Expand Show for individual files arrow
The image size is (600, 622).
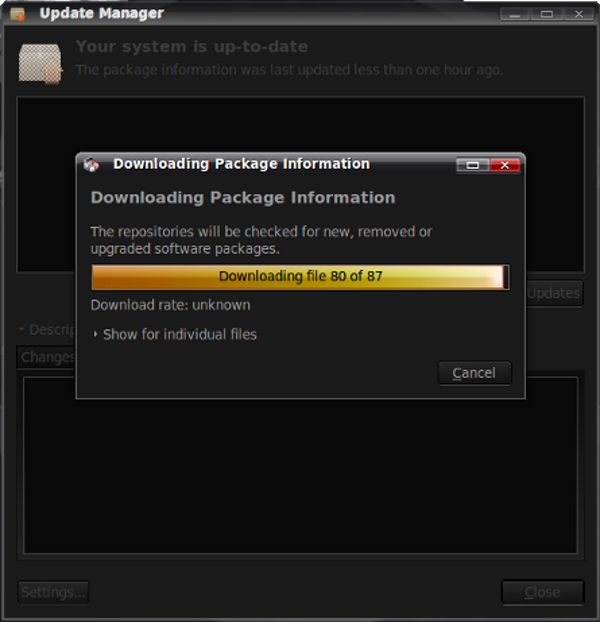tap(95, 334)
